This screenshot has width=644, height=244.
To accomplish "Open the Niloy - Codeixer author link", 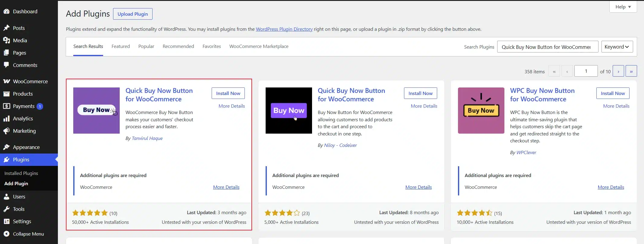I will 340,145.
